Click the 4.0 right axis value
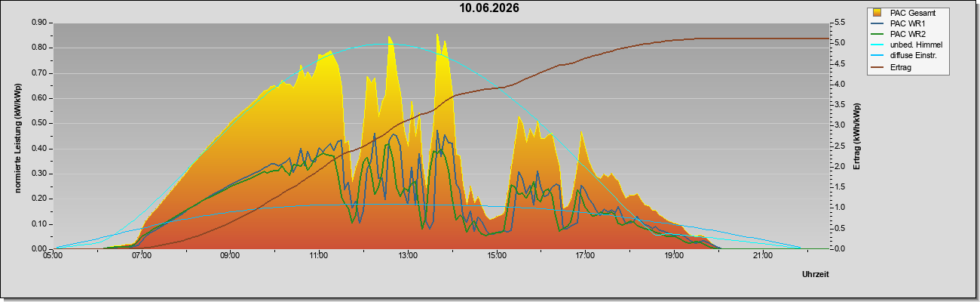Viewport: 980px width, 302px height. pos(838,85)
